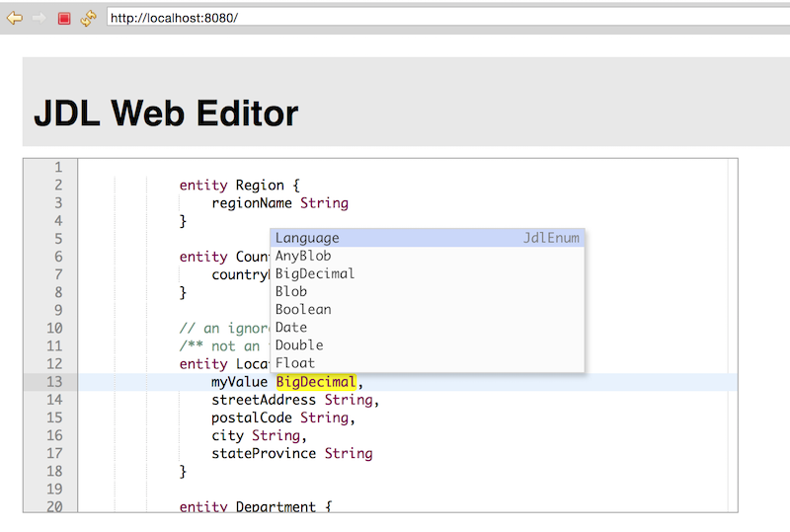Choose Boolean from the autocomplete popup
The image size is (790, 532).
[x=303, y=309]
